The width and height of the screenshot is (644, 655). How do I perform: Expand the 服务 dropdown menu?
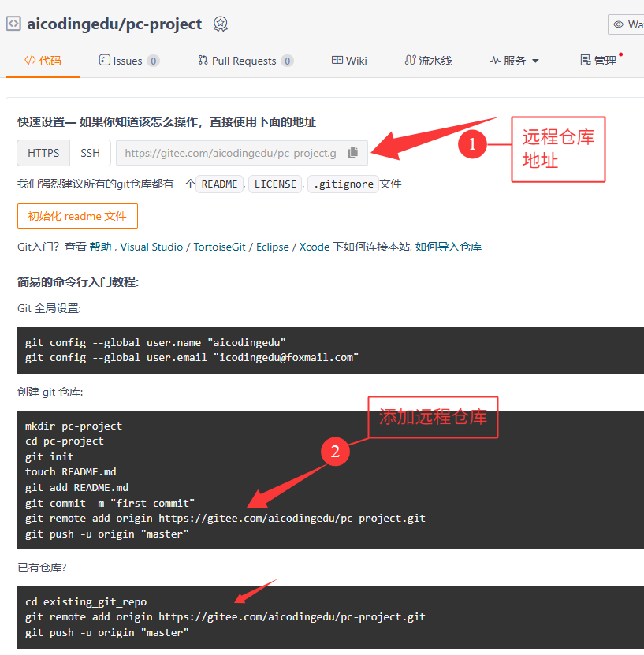[x=515, y=61]
